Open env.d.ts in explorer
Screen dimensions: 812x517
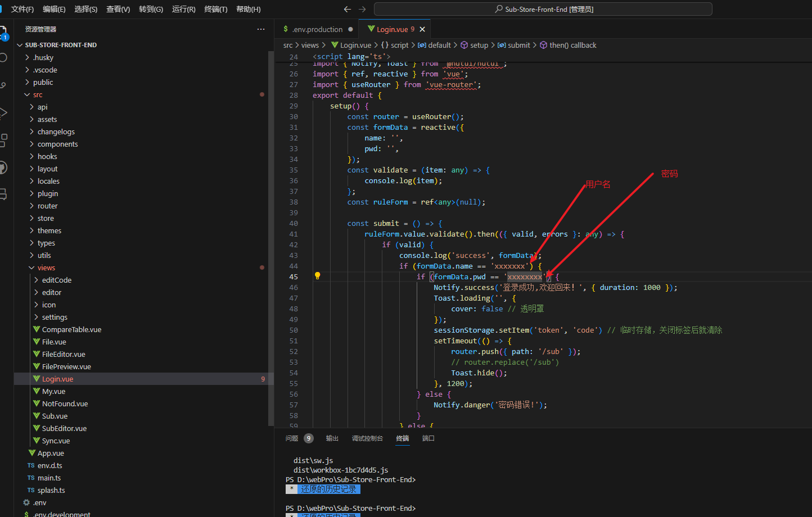[49, 465]
